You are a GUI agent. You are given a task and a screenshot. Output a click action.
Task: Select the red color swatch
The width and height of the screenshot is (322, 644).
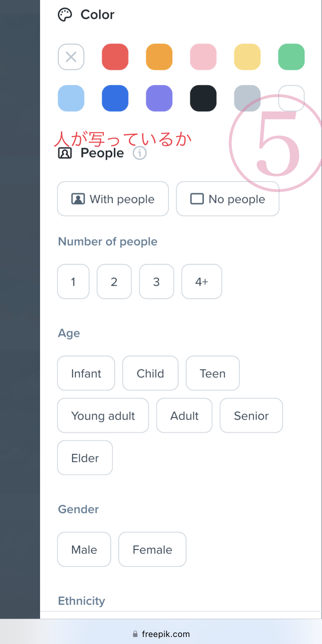[x=115, y=57]
